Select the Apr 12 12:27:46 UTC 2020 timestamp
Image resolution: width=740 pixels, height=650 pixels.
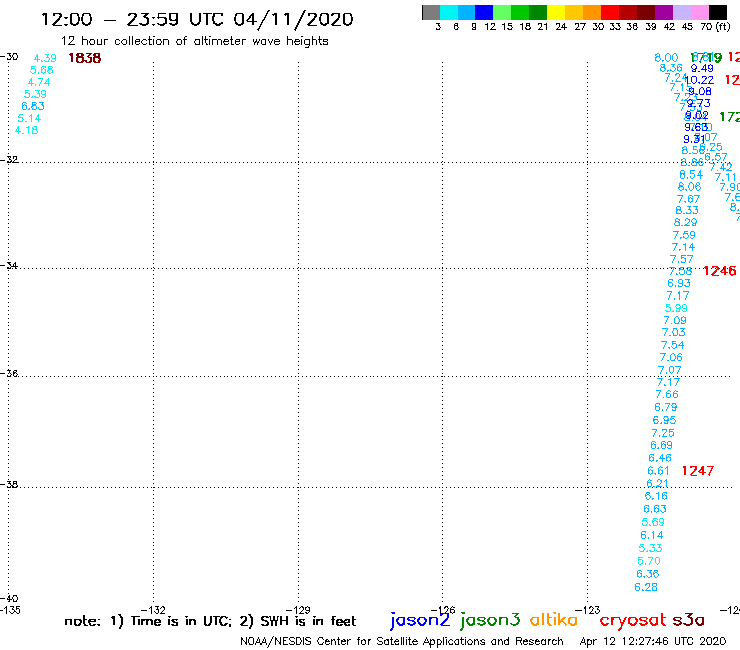click(653, 641)
